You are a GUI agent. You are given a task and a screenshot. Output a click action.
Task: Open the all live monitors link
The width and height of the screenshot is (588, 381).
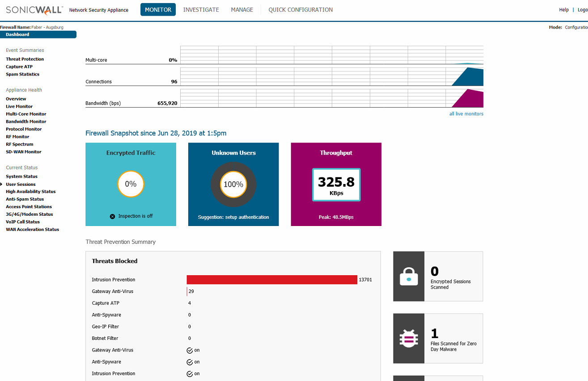466,114
